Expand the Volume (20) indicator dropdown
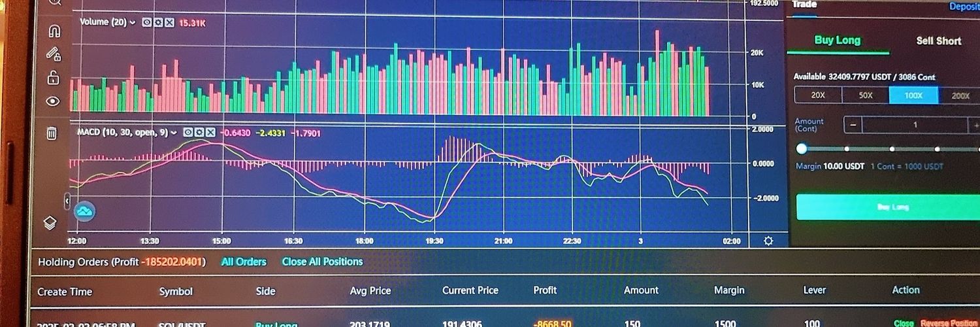 point(133,22)
